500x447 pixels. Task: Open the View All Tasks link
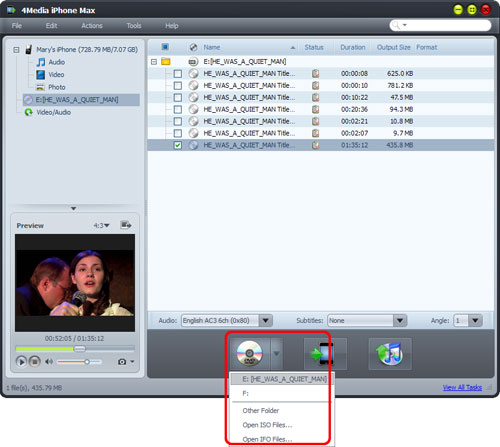coord(462,387)
